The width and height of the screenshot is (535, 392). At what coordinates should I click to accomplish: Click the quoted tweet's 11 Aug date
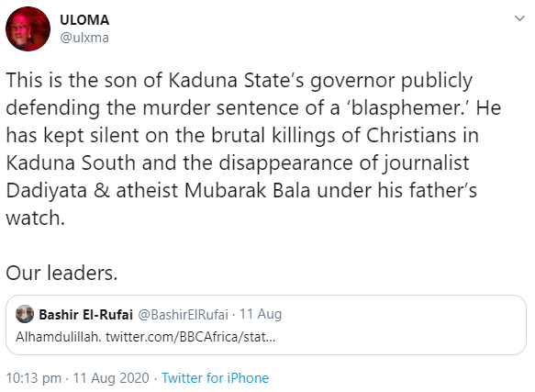[261, 314]
